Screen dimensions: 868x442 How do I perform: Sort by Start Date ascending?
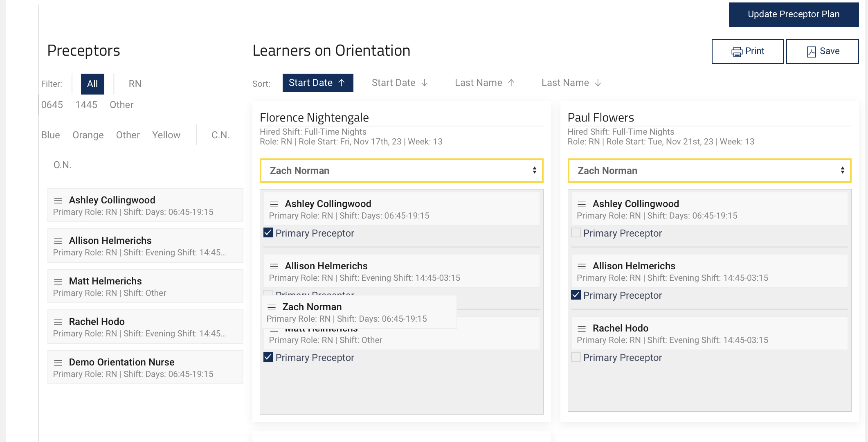point(318,83)
